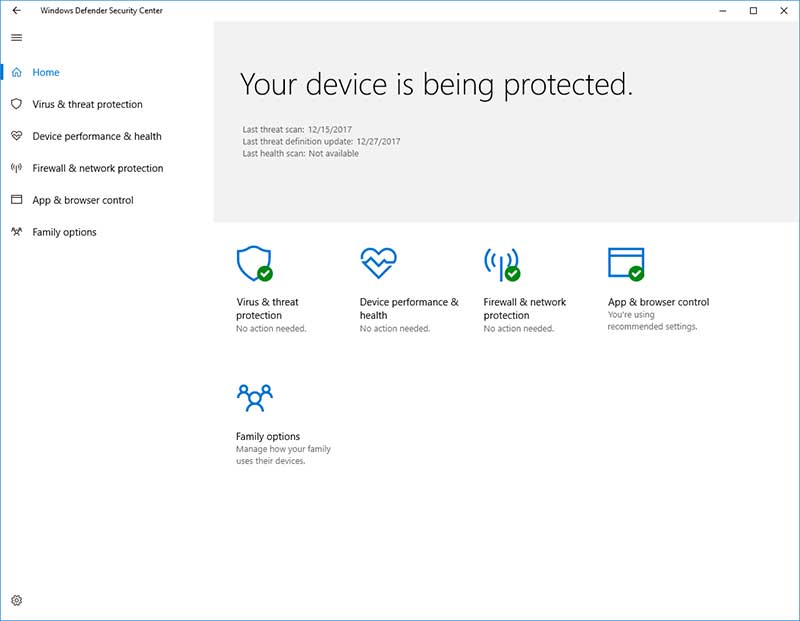This screenshot has height=621, width=800.
Task: Click the firewall signal icon in the sidebar
Action: (x=17, y=168)
